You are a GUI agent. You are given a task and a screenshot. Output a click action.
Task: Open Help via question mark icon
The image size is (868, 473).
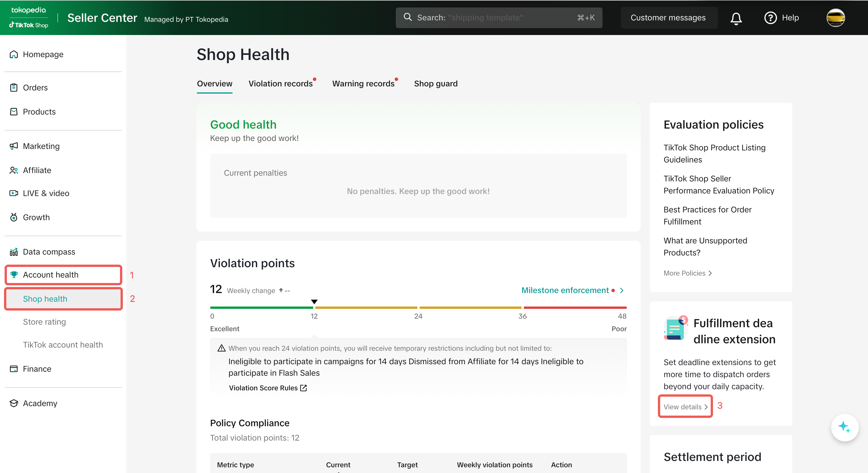[770, 18]
